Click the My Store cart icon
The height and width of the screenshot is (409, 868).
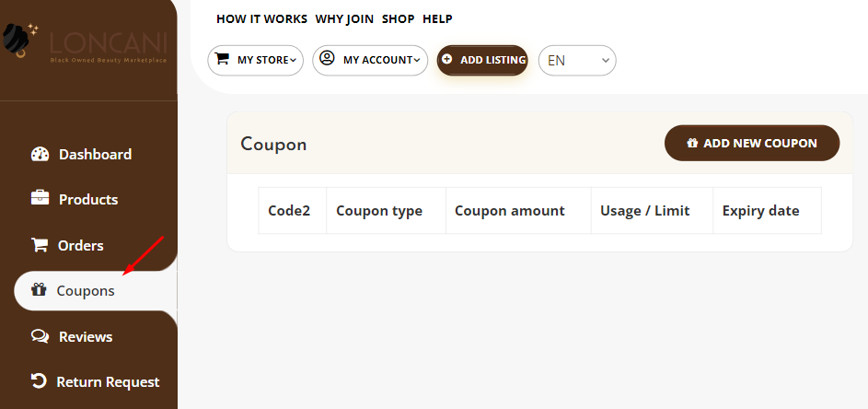(222, 59)
